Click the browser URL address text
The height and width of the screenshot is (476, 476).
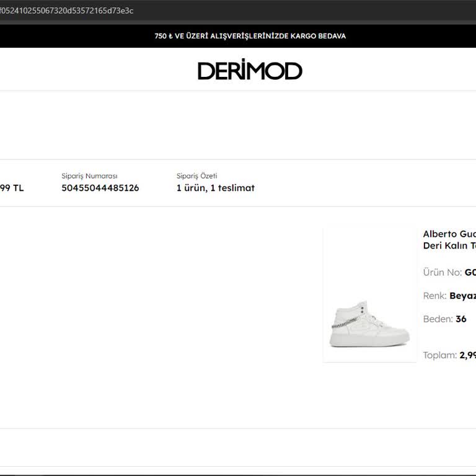(x=66, y=11)
